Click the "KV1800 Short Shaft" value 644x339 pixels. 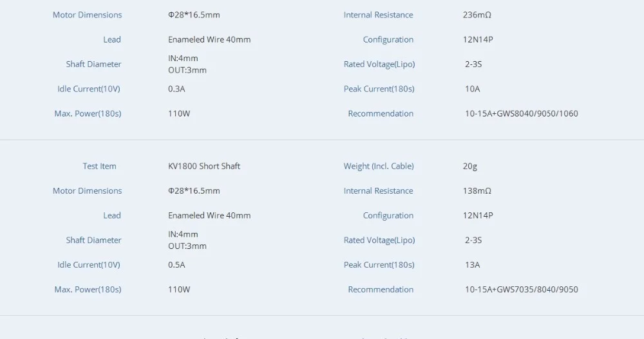click(x=204, y=166)
